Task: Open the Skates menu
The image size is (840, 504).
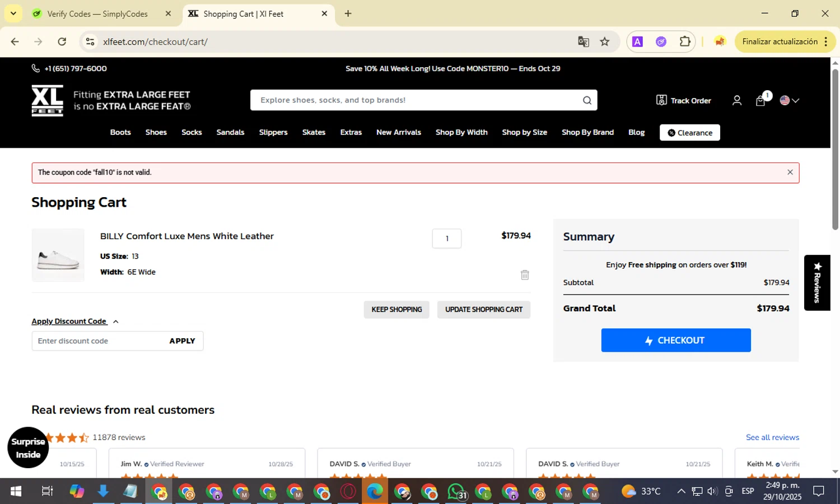Action: pyautogui.click(x=314, y=132)
